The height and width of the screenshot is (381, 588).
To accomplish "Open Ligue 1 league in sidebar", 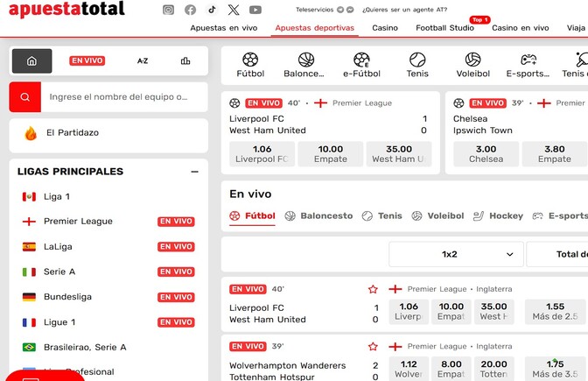I will click(x=59, y=322).
